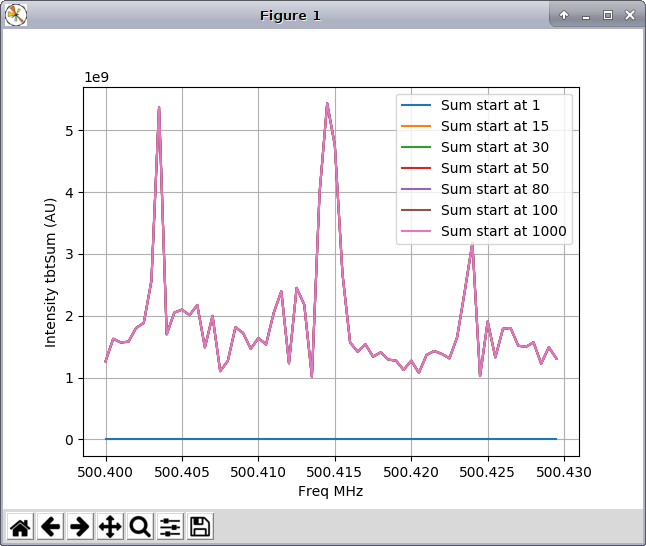The image size is (646, 546).
Task: Click the Home reset view icon
Action: coord(20,526)
